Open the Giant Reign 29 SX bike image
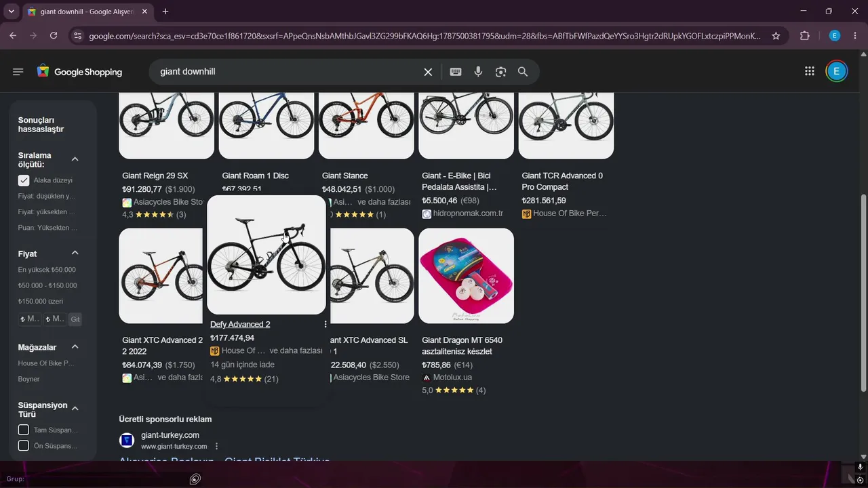Image resolution: width=868 pixels, height=488 pixels. click(x=166, y=125)
